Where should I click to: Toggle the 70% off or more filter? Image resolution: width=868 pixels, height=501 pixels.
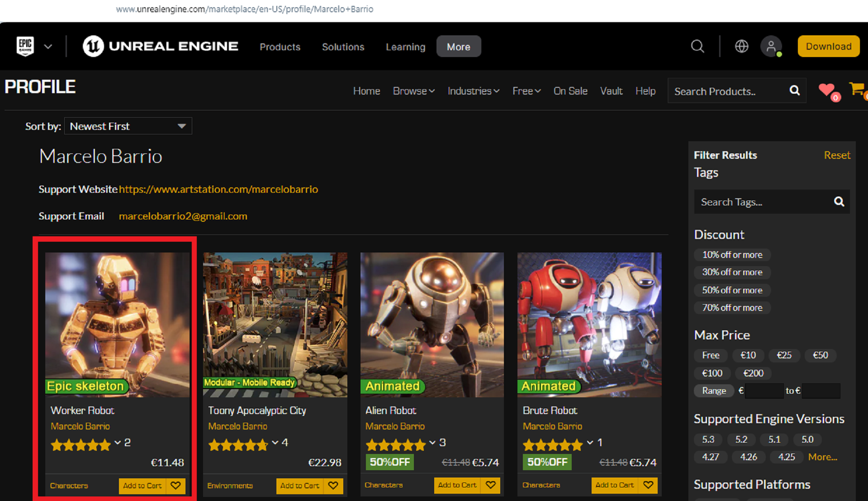click(732, 308)
